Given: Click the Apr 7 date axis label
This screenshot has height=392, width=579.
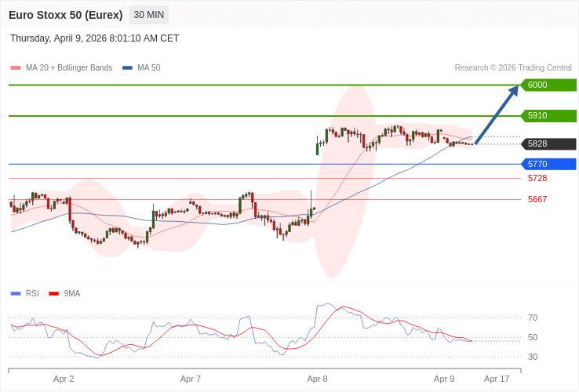Looking at the screenshot, I should (x=191, y=379).
